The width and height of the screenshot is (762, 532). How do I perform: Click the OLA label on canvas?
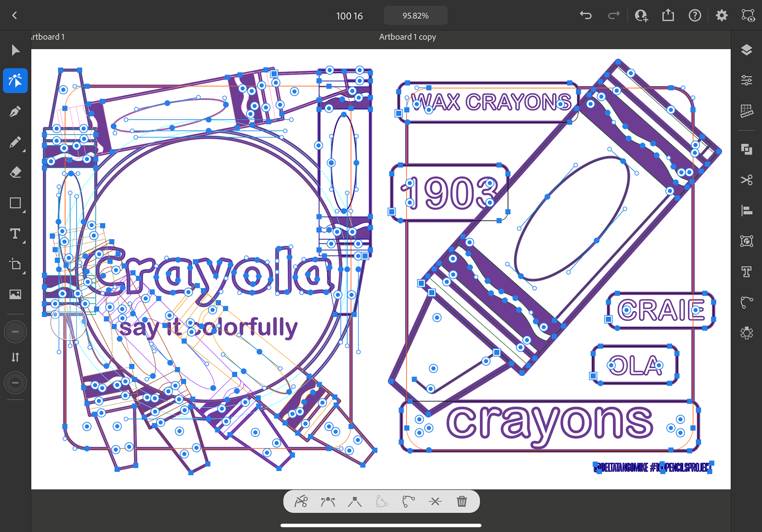[635, 365]
